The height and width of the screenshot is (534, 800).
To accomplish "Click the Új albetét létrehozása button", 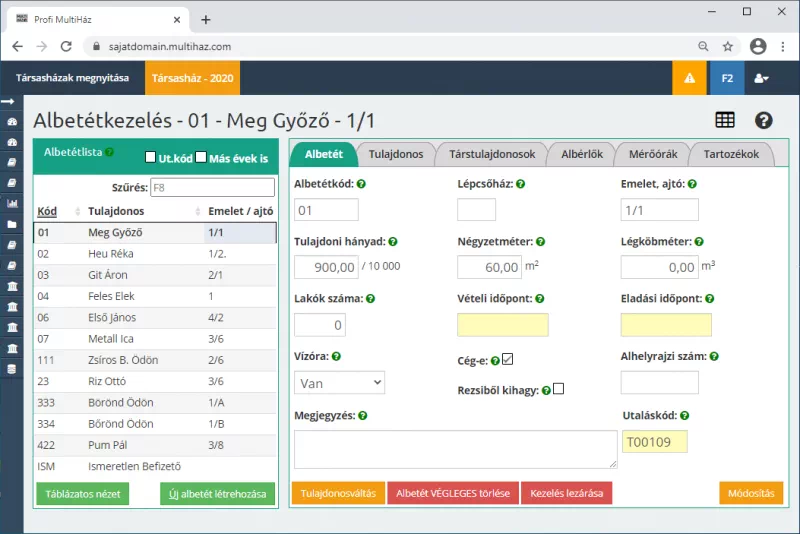I will (x=217, y=494).
